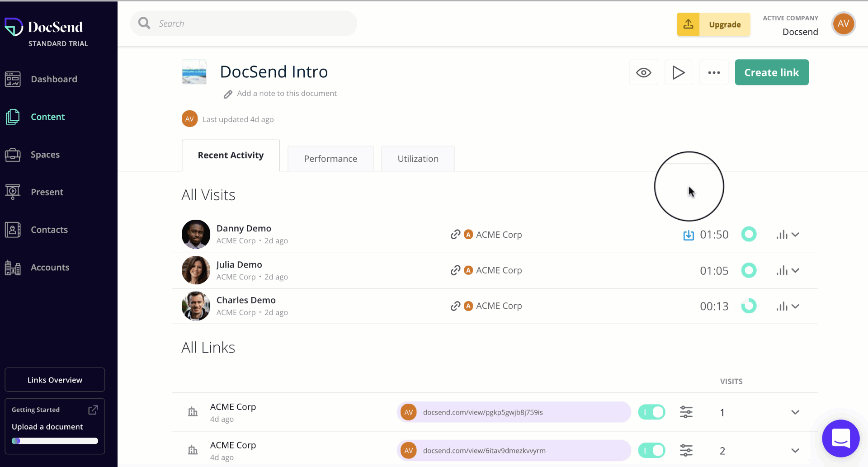
Task: Disable the pgkp5gwjb8j759is link toggle
Action: [651, 412]
